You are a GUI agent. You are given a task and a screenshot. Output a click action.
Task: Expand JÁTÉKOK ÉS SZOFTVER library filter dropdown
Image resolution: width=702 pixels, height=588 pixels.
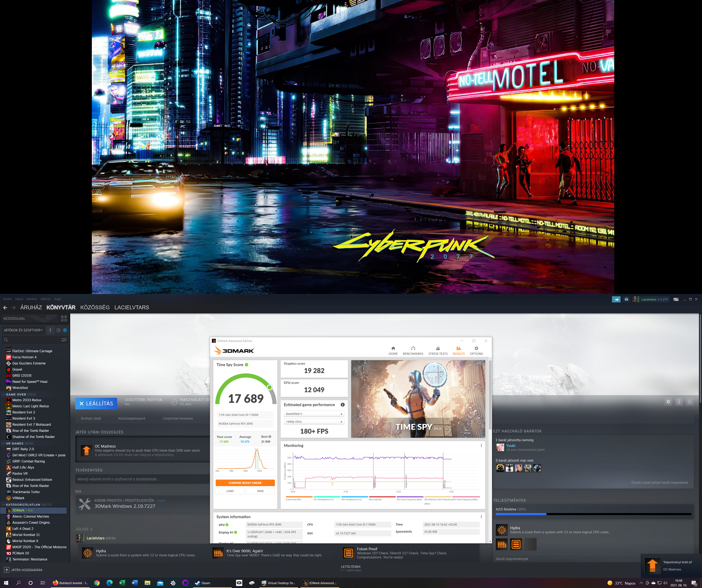click(x=23, y=330)
